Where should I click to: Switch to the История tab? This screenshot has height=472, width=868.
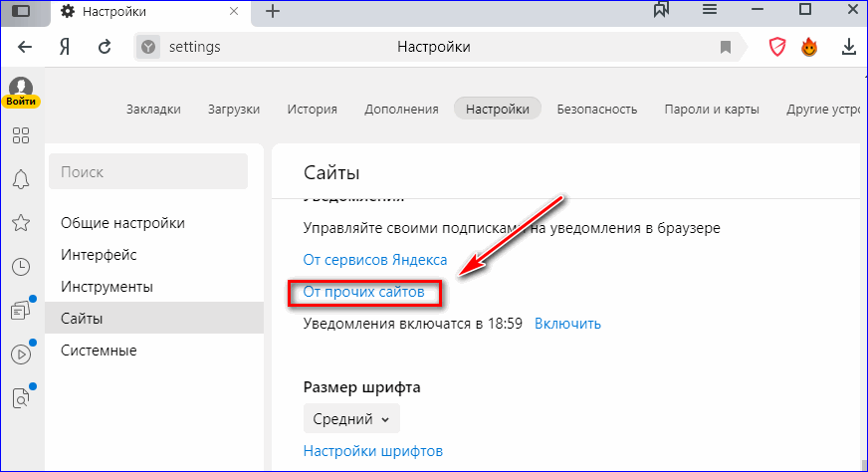coord(313,110)
